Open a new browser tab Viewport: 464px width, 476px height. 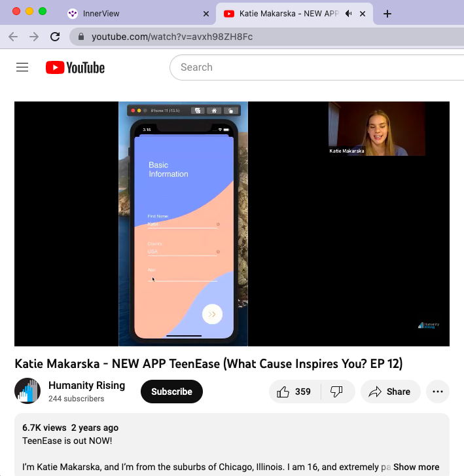tap(387, 14)
